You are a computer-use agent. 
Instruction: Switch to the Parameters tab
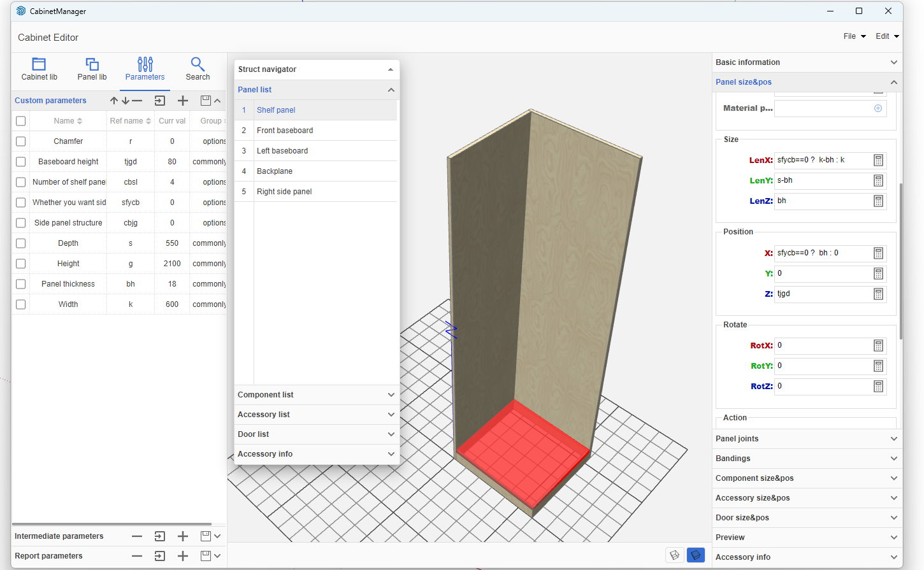pyautogui.click(x=145, y=69)
